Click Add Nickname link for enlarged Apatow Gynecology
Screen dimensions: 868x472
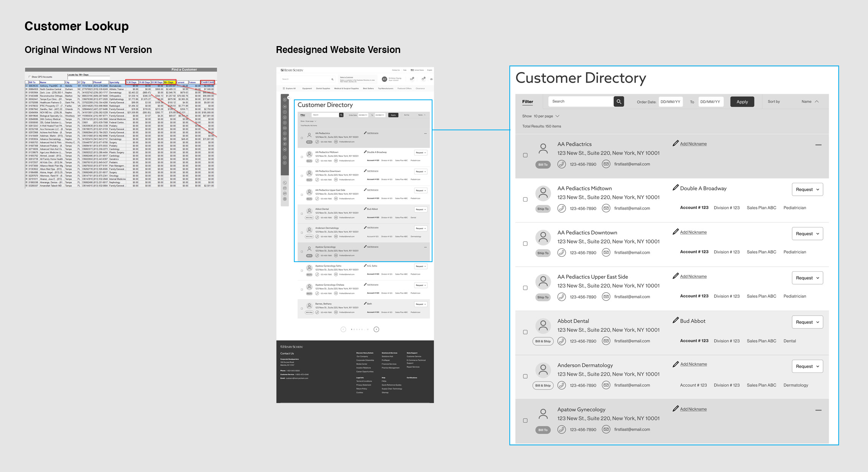693,409
